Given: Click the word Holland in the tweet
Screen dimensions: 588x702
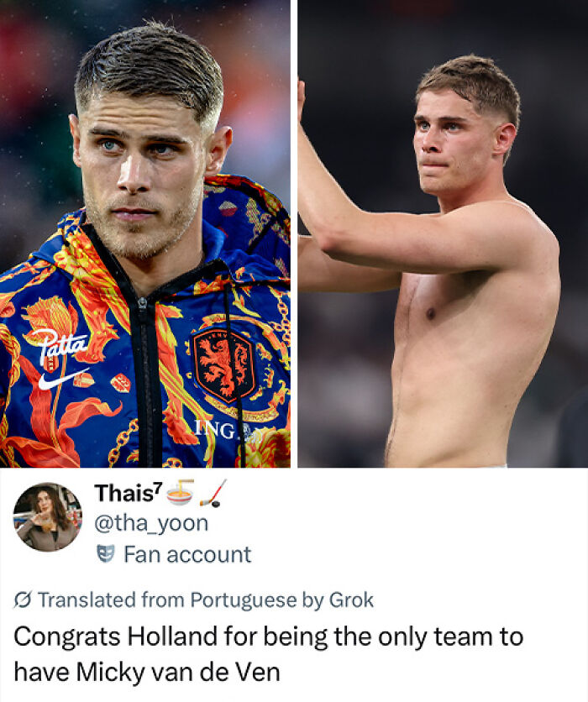Looking at the screenshot, I should (x=172, y=637).
